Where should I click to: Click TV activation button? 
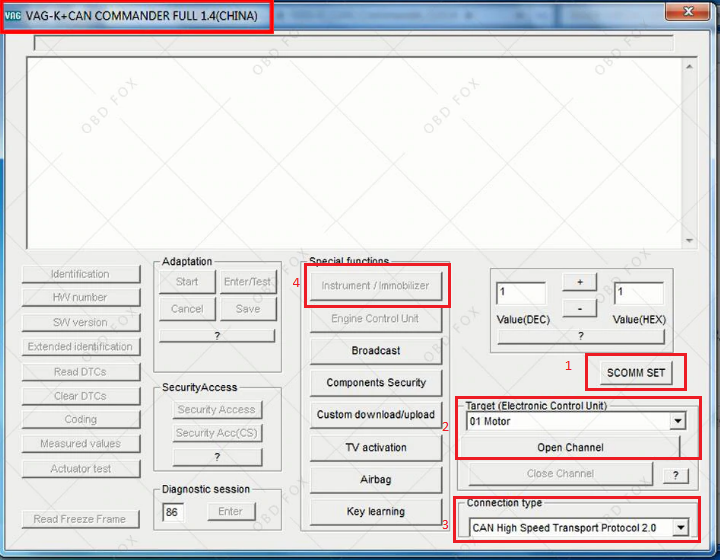tap(376, 448)
